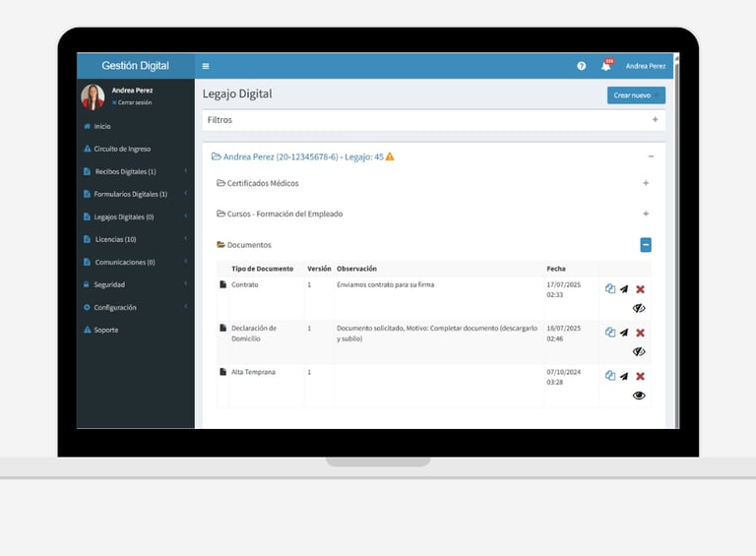Send the Alta Temprana document
756x556 pixels.
click(624, 376)
